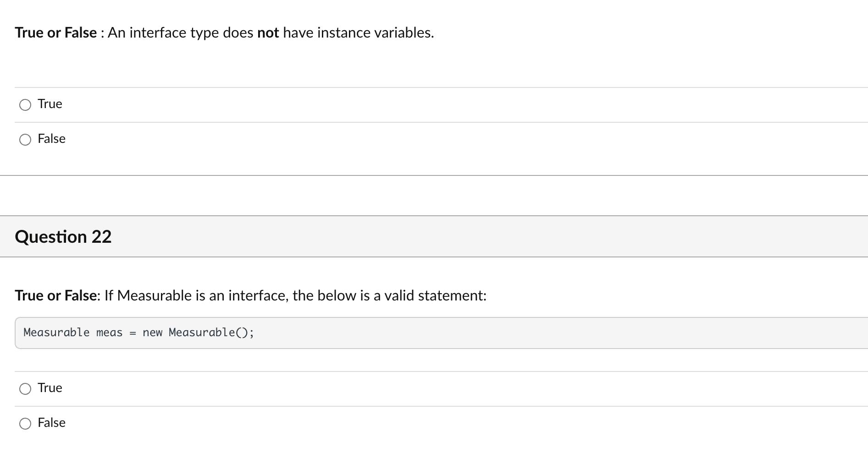
Task: Click the 'False' label text in first question
Action: [51, 139]
